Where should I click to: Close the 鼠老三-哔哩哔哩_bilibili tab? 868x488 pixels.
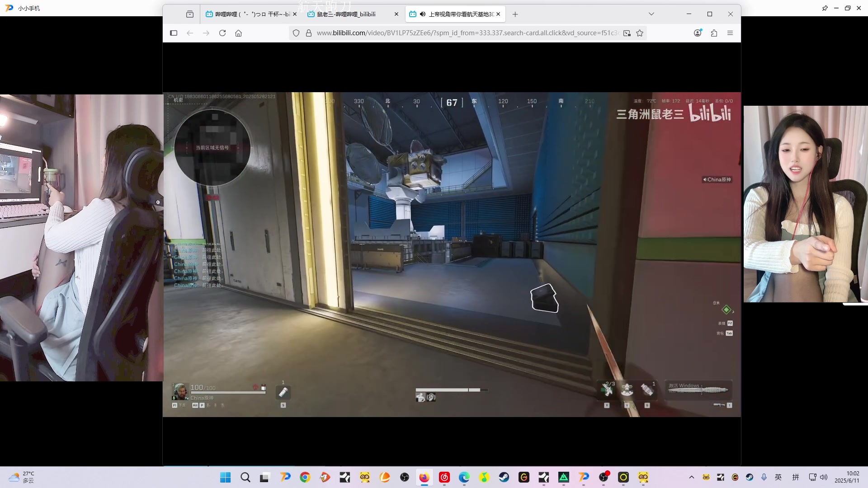(x=396, y=14)
